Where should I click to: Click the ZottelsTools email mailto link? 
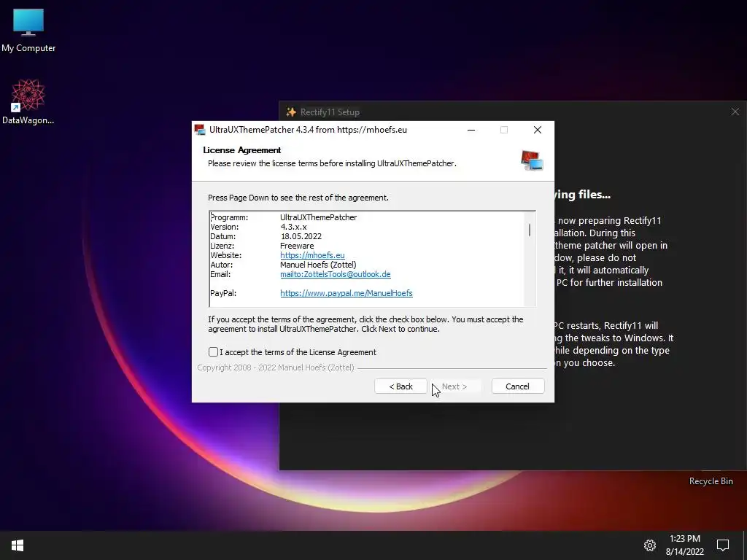click(336, 274)
